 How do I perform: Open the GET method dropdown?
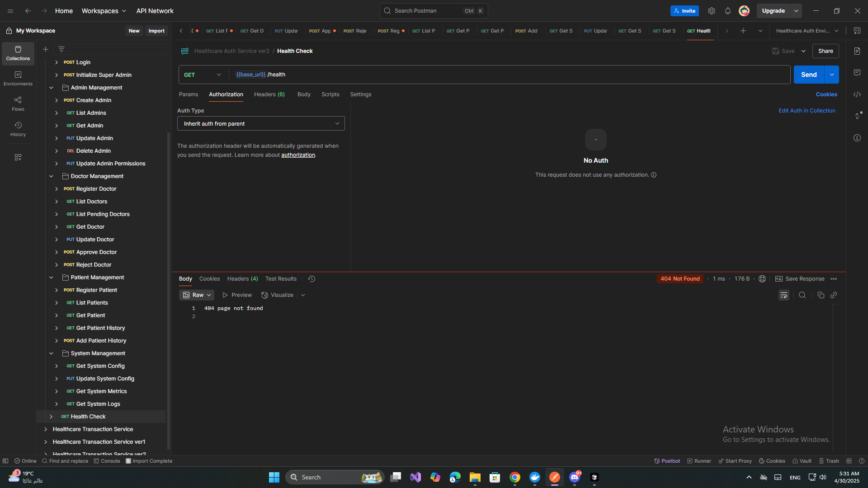pyautogui.click(x=203, y=75)
